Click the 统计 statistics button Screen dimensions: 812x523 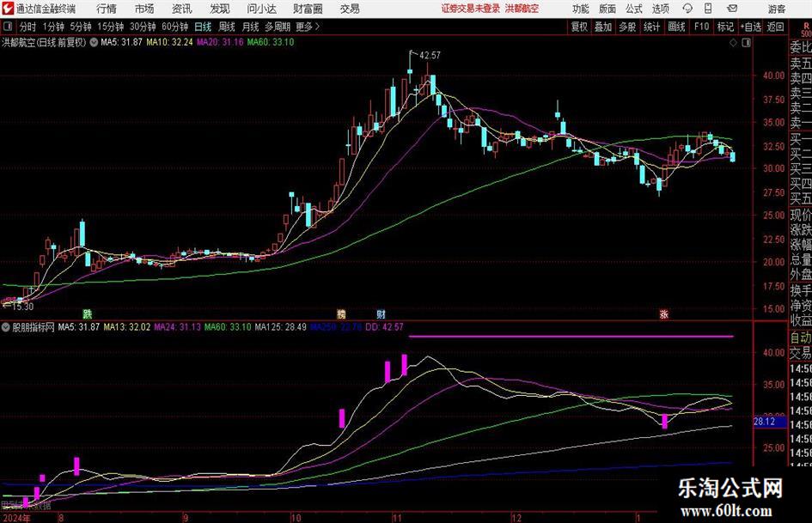tap(651, 27)
